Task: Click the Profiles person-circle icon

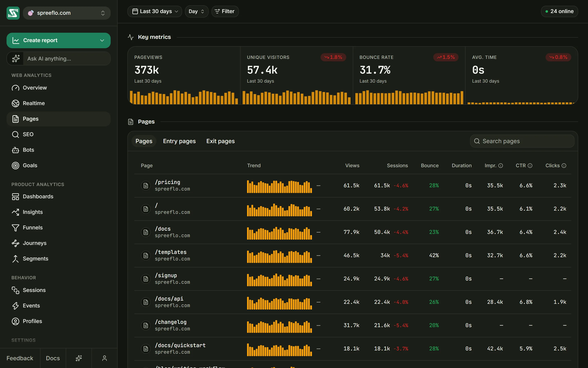Action: pyautogui.click(x=16, y=321)
